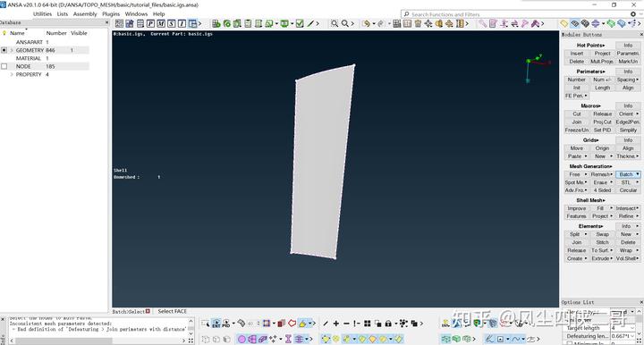Click the undo arrow icon
Screen dimensions: 644x345
pyautogui.click(x=366, y=24)
